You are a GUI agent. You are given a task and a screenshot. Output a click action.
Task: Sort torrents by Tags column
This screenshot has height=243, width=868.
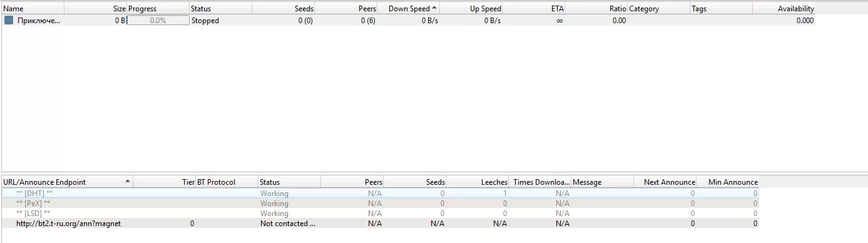(721, 9)
